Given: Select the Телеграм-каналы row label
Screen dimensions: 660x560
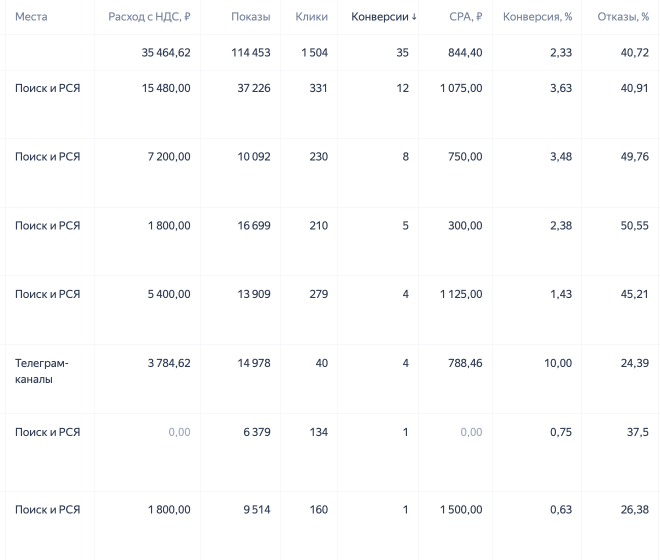Looking at the screenshot, I should (42, 371).
